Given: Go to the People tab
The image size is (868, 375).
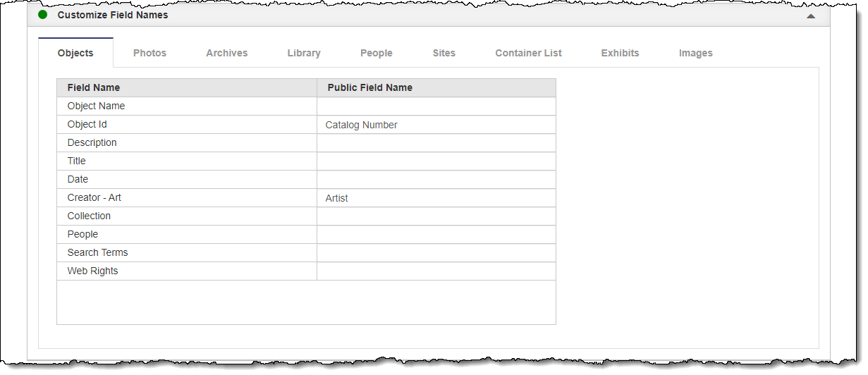Looking at the screenshot, I should point(376,53).
